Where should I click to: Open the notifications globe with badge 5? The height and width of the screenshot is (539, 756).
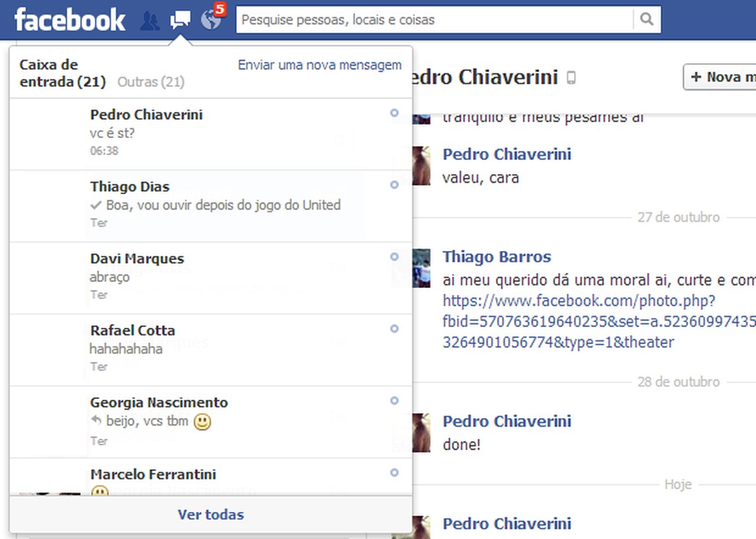point(210,20)
